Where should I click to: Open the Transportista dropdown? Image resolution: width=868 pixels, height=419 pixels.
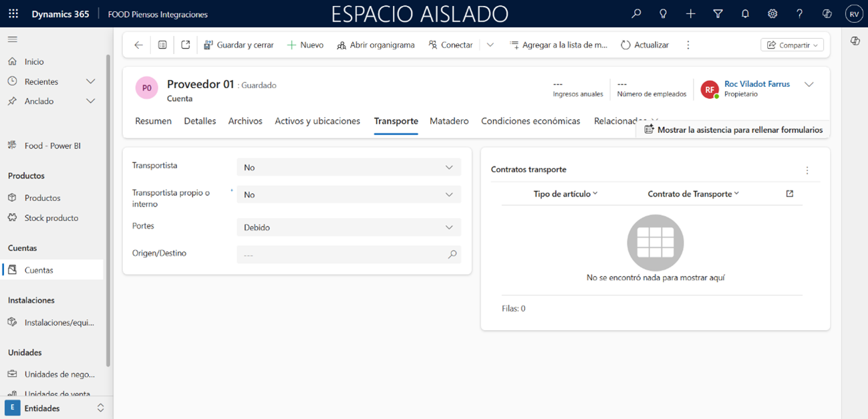coord(348,168)
